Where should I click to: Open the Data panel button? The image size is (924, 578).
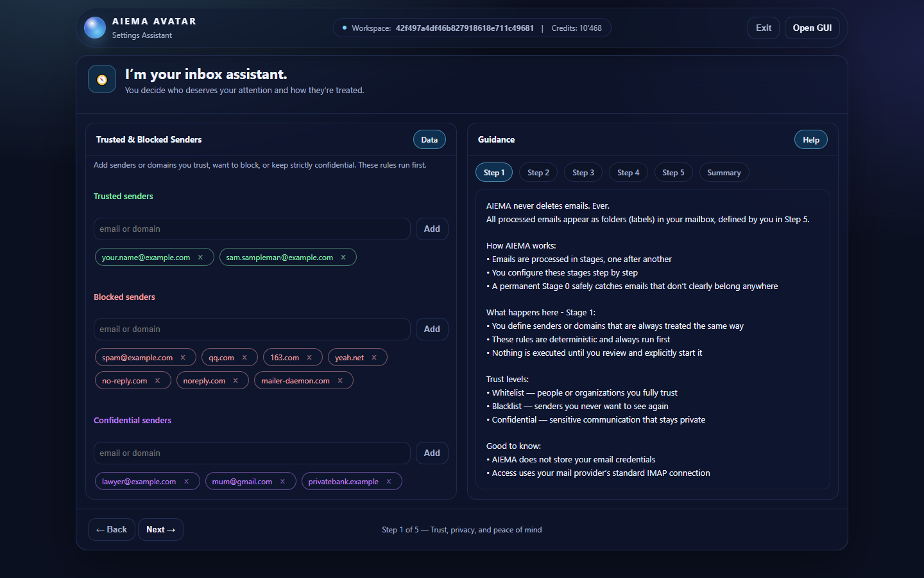[x=429, y=140]
